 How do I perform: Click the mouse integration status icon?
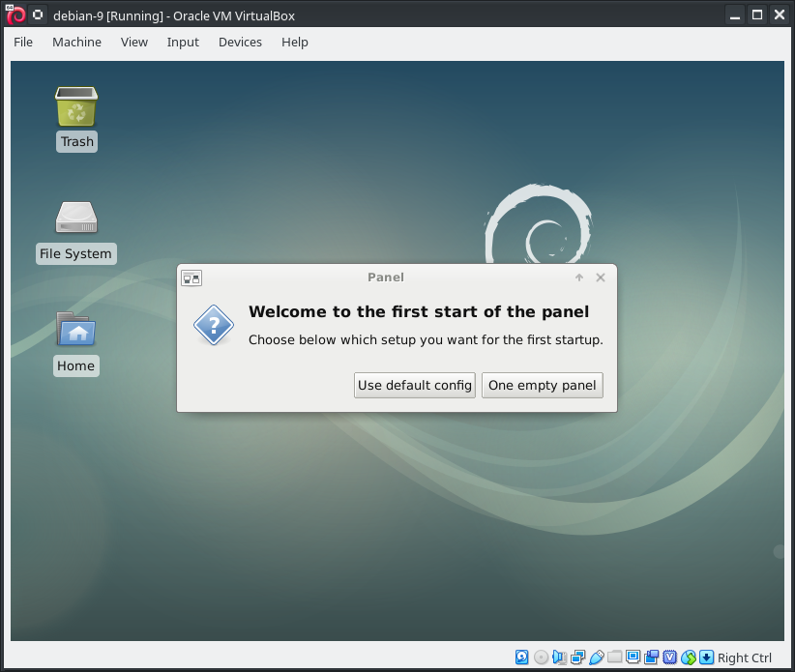click(x=689, y=657)
